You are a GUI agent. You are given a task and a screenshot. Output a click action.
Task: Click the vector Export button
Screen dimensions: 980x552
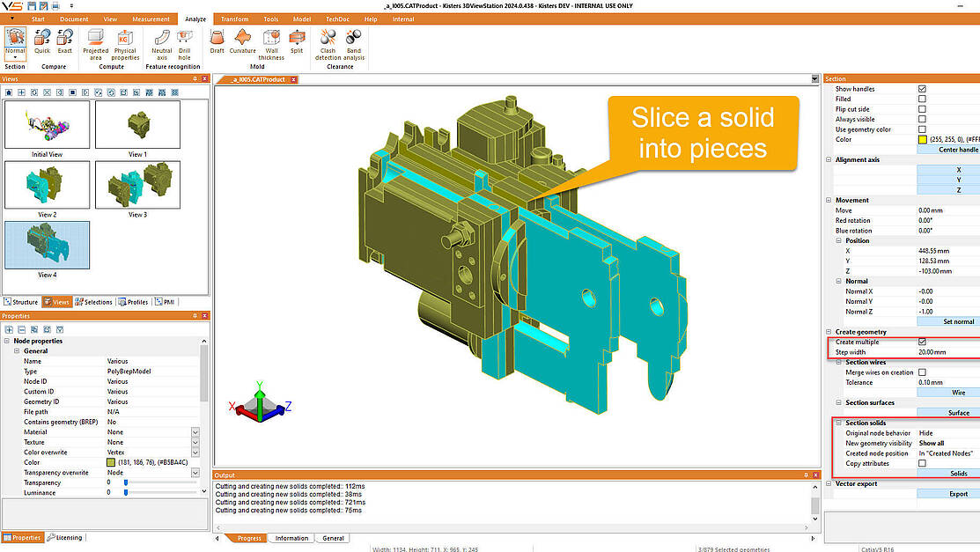pyautogui.click(x=949, y=494)
